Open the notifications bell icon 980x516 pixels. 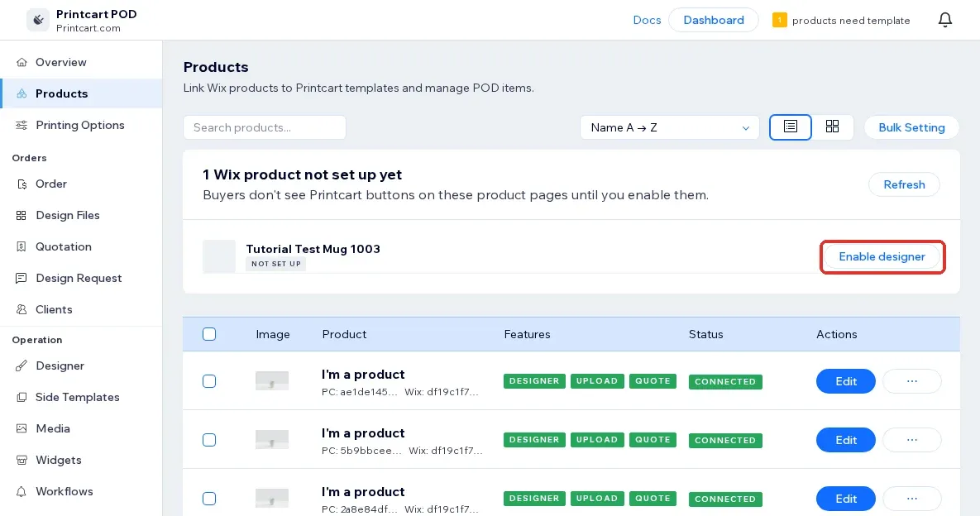click(x=945, y=20)
